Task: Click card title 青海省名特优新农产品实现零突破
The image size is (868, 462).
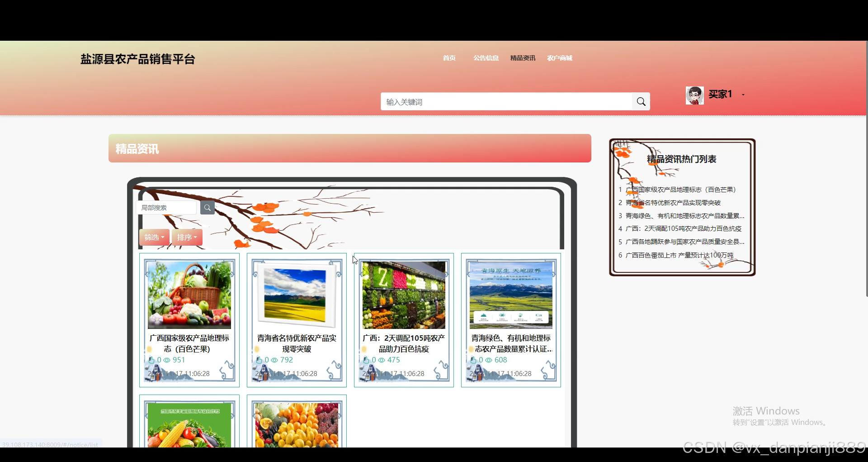Action: pos(297,343)
